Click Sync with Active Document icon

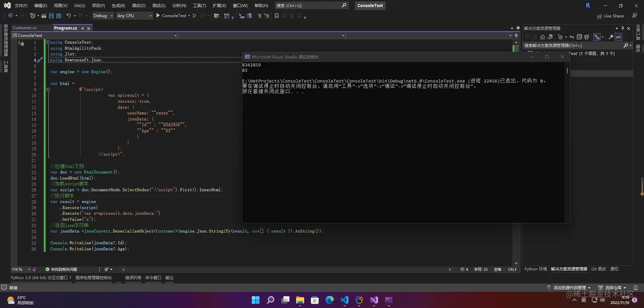(572, 37)
